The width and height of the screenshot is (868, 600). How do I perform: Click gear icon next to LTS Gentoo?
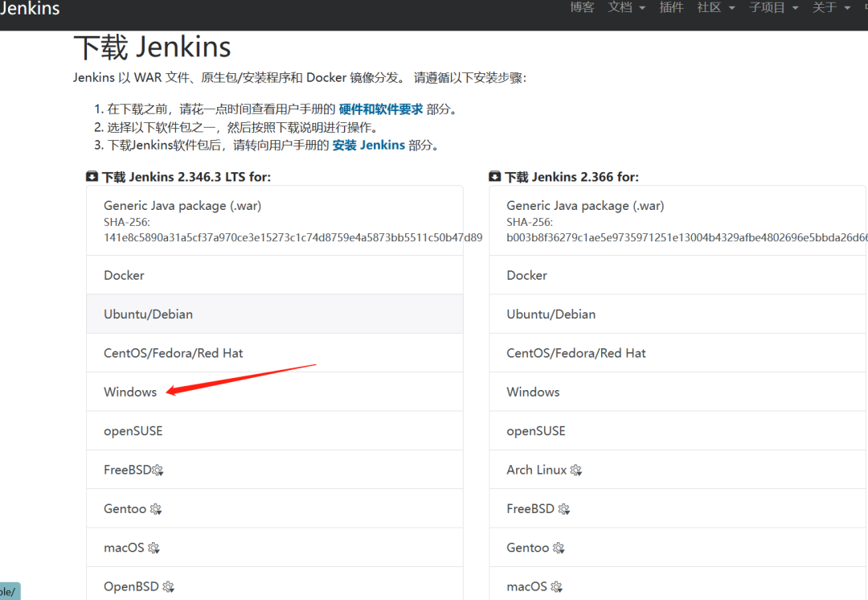click(156, 509)
